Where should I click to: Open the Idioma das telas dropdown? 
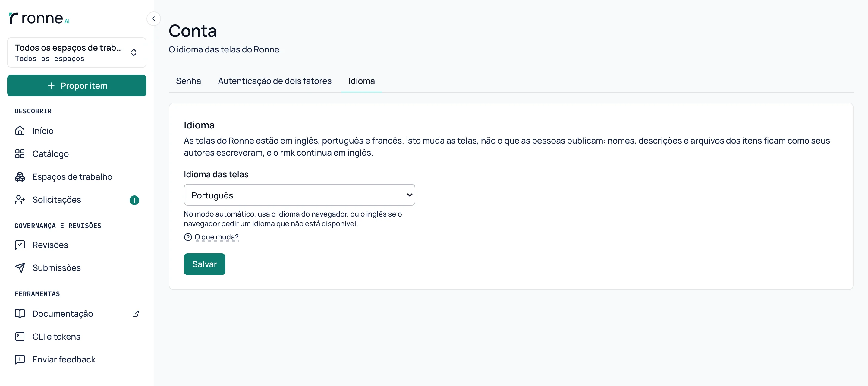(299, 195)
